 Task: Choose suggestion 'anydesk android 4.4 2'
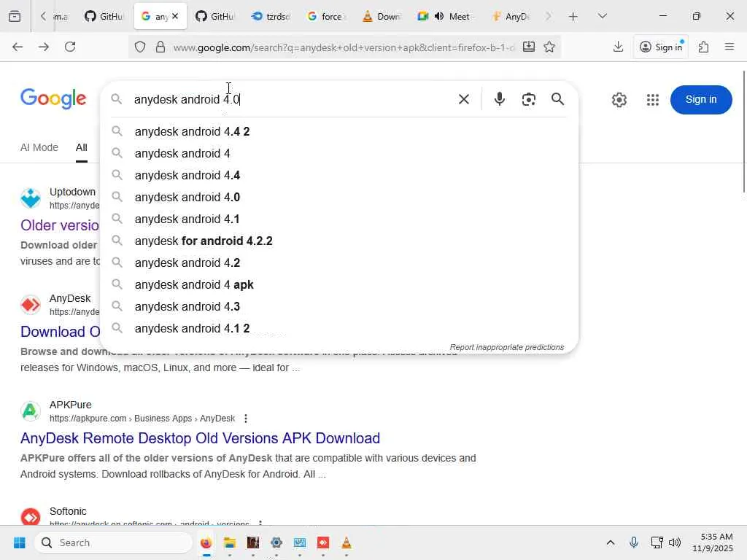pyautogui.click(x=339, y=131)
